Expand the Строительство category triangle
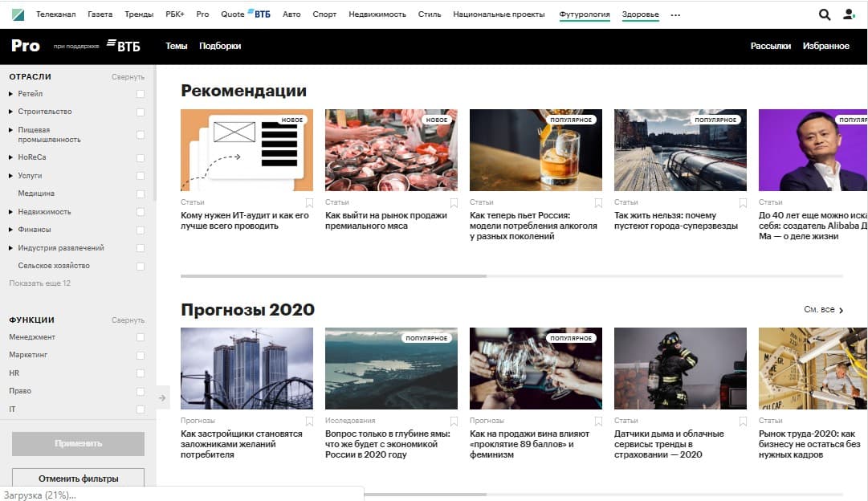 coord(10,112)
